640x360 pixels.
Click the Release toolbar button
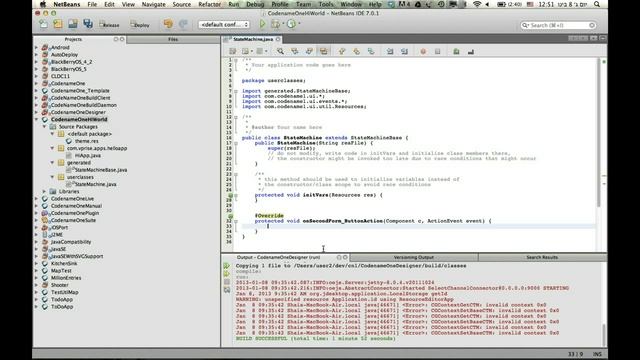coord(109,24)
